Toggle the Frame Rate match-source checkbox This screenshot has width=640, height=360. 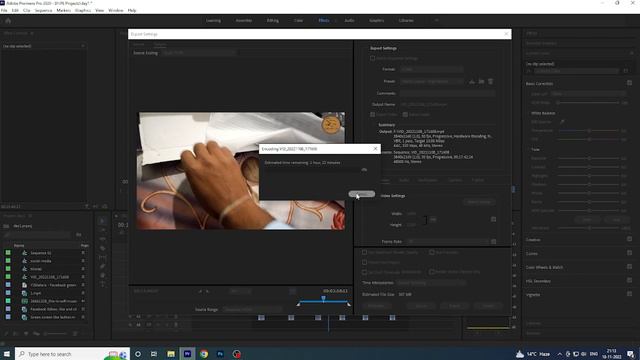tap(493, 242)
